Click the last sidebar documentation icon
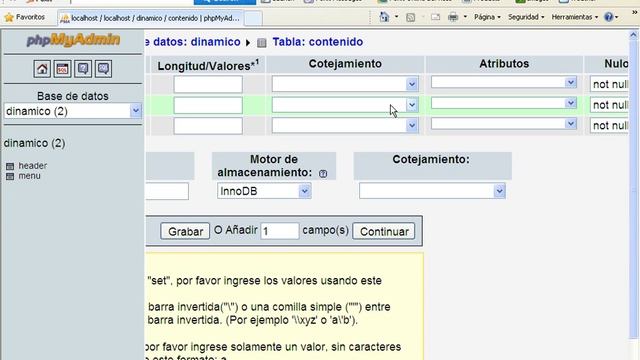The width and height of the screenshot is (640, 360). (x=103, y=69)
